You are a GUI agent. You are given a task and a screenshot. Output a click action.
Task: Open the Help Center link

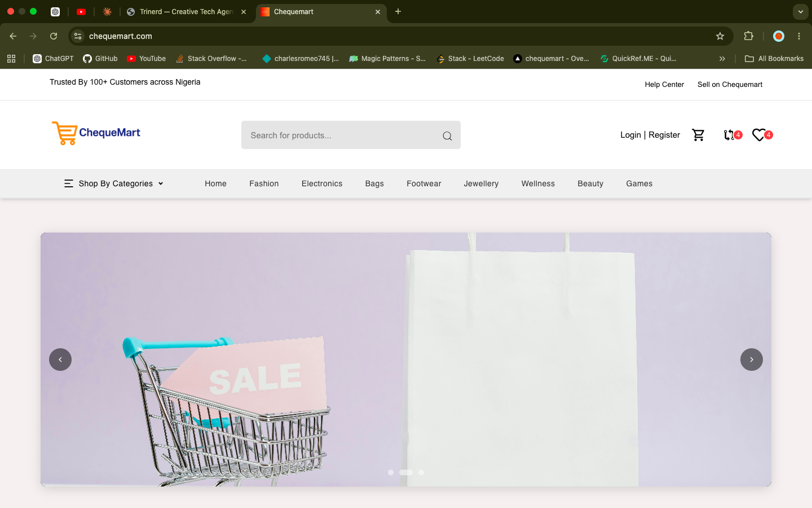click(x=664, y=85)
